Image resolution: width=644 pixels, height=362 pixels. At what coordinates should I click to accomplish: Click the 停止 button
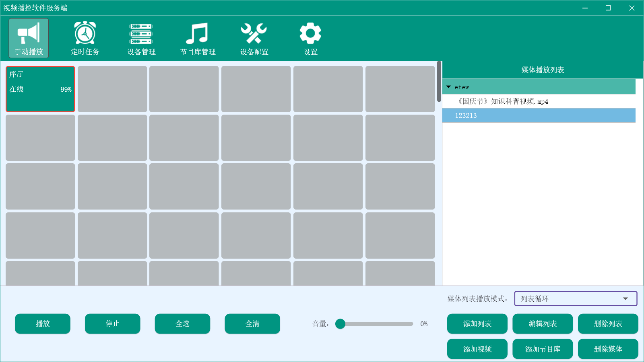113,324
